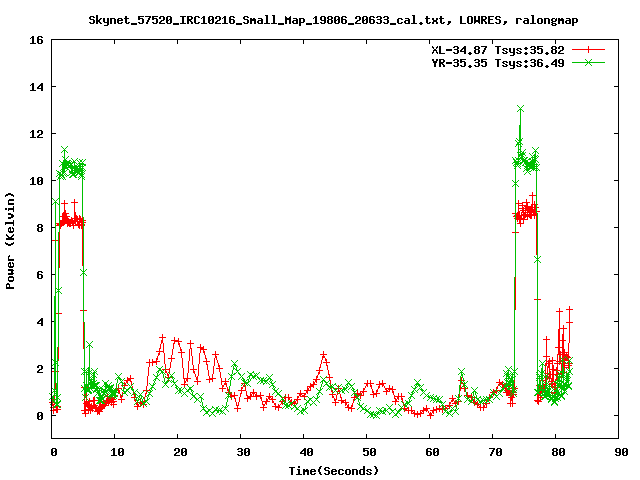Viewport: 640px width, 480px height.
Task: Click the green cross legend line sample
Action: pyautogui.click(x=588, y=62)
